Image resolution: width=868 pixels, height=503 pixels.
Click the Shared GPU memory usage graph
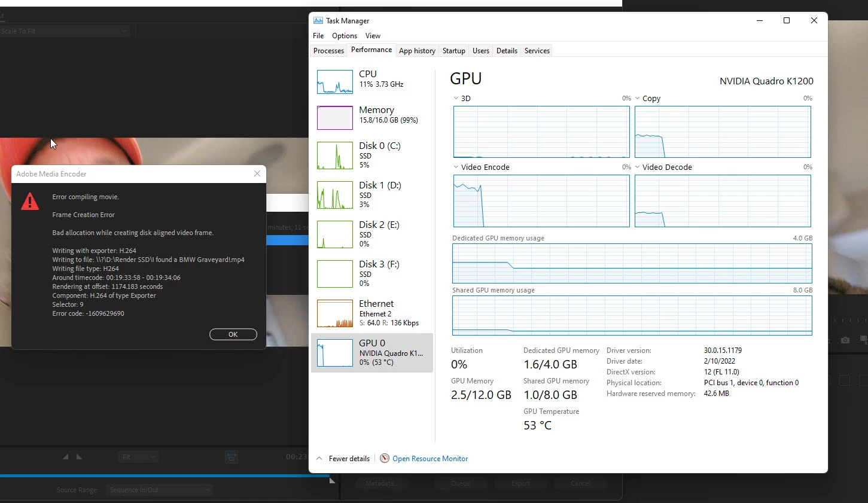point(632,315)
